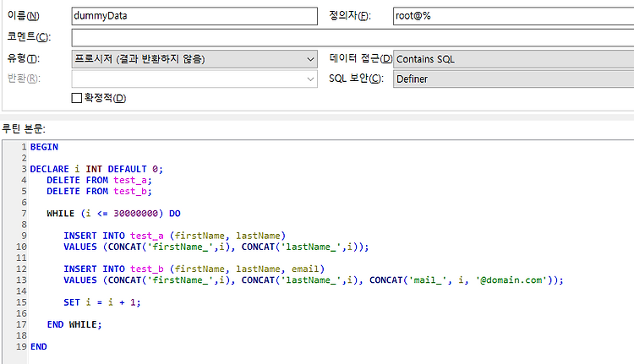Open the routine type dropdown showing 프로시저
This screenshot has width=634, height=364.
194,59
